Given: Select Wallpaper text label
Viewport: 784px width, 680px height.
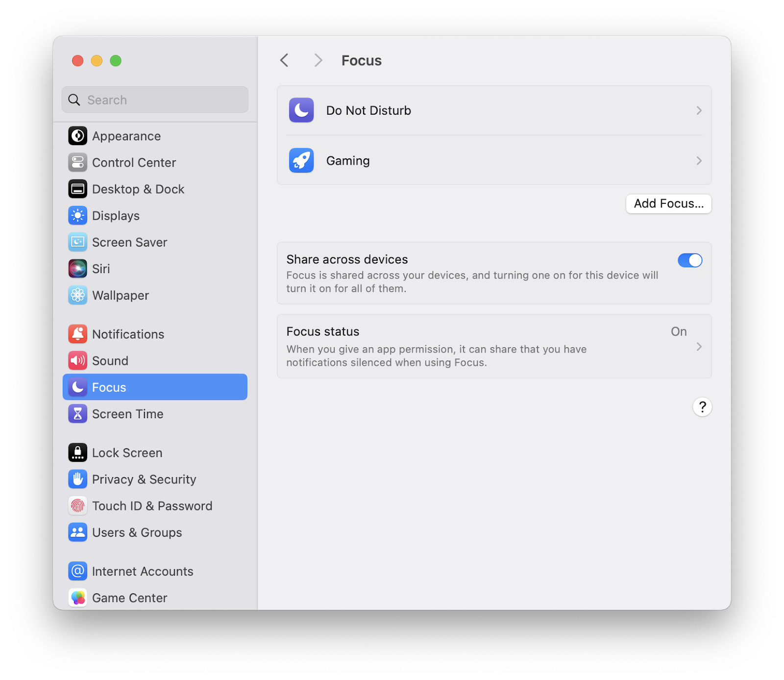Looking at the screenshot, I should (120, 296).
